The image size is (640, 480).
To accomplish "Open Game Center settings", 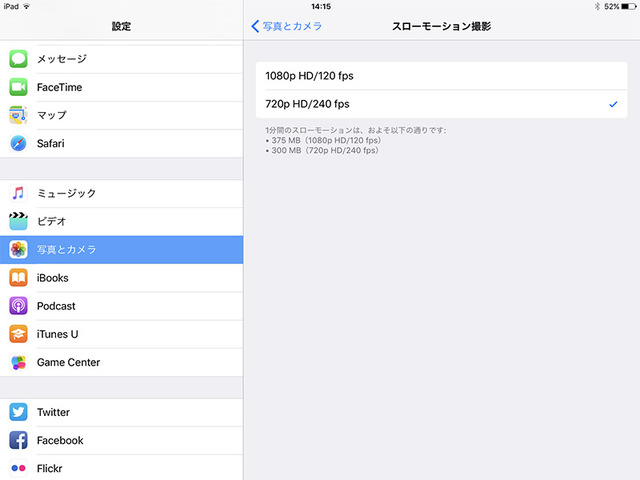I will click(x=122, y=362).
